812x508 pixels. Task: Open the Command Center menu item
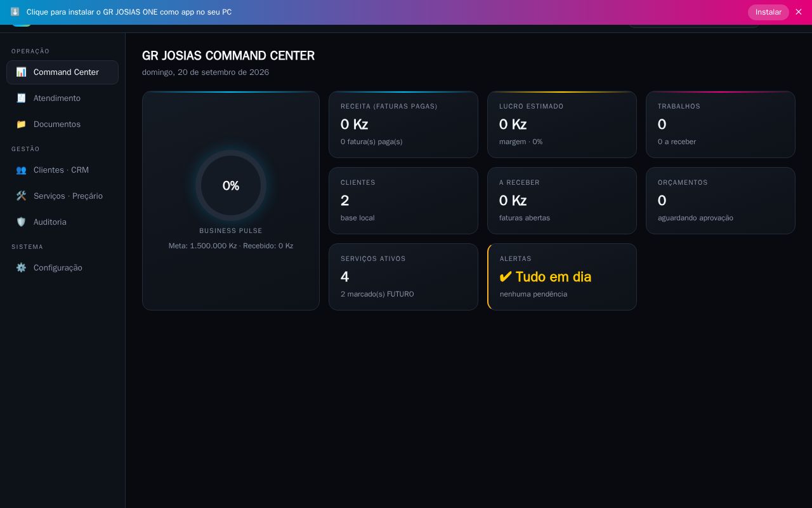[62, 72]
